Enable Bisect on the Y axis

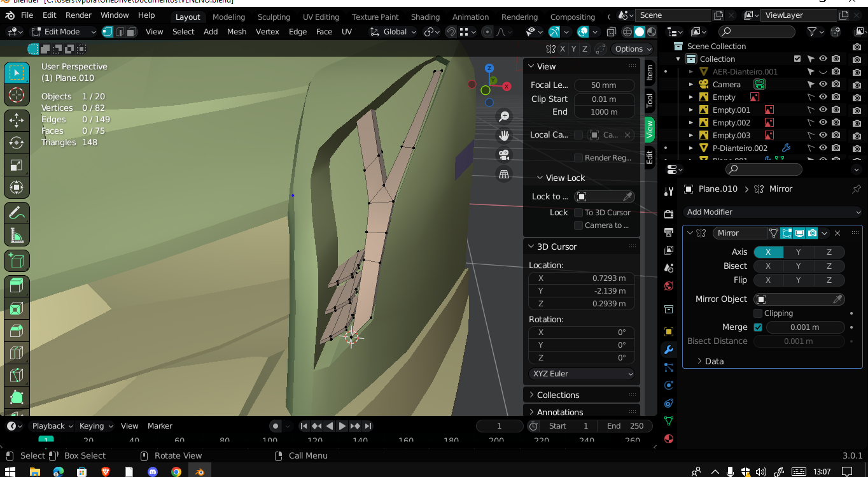799,266
